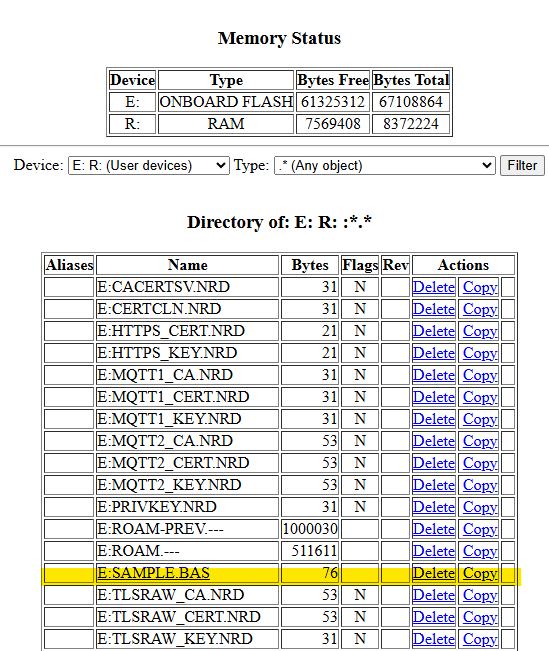Click the 511611 bytes value
This screenshot has height=651, width=549.
click(314, 551)
